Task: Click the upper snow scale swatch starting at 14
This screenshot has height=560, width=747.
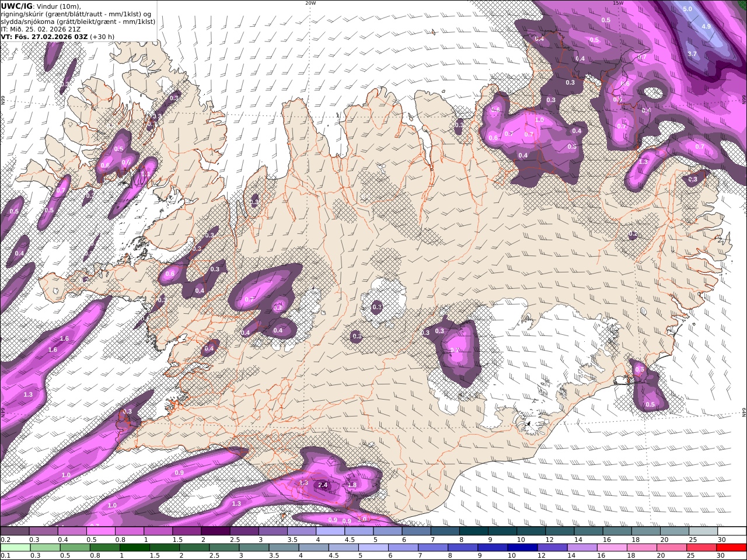Action: pos(589,531)
